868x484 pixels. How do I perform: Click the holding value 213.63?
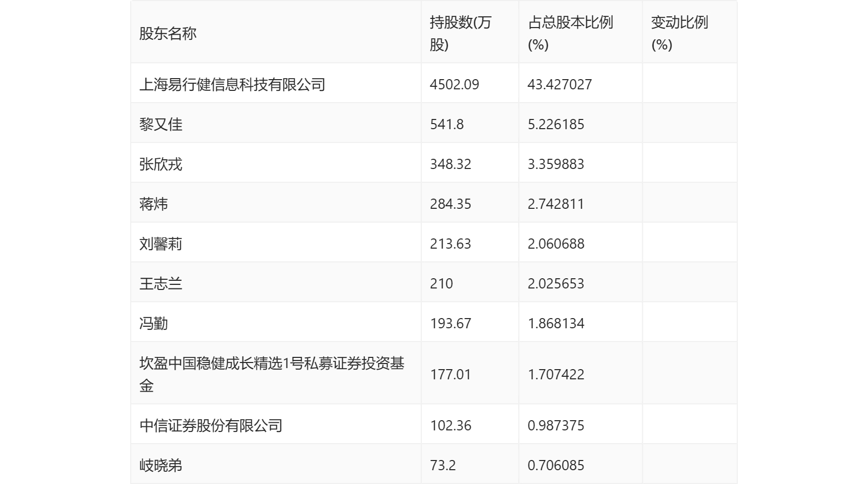pos(450,244)
